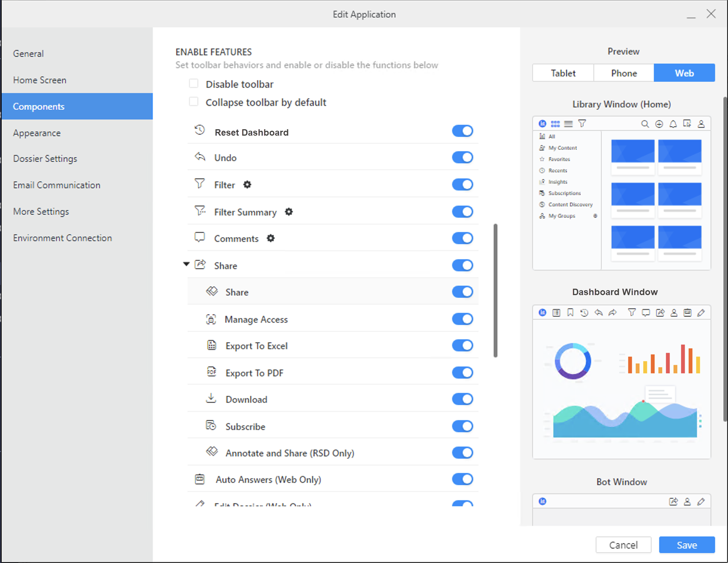
Task: Click the Cancel button
Action: [623, 545]
